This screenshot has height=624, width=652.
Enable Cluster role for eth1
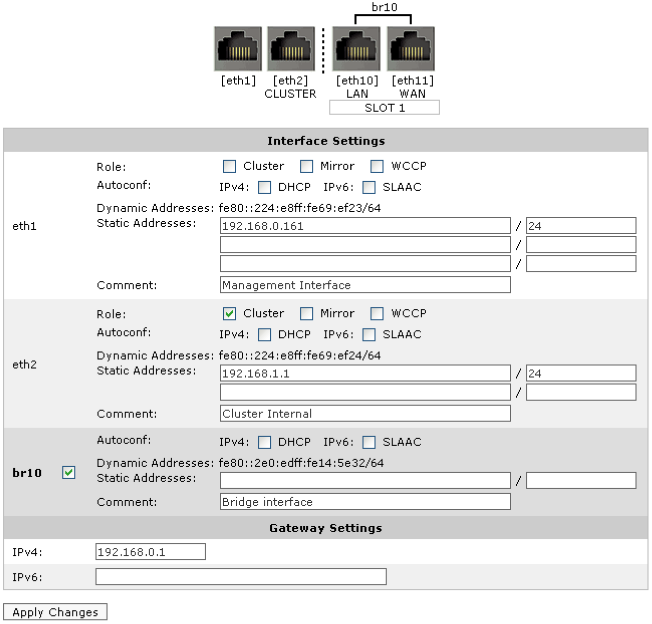pyautogui.click(x=230, y=166)
